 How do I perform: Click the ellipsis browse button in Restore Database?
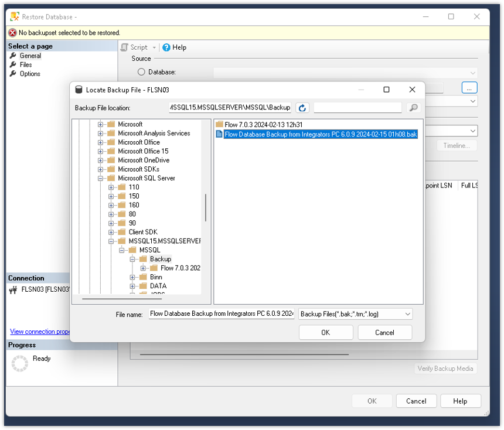(469, 88)
